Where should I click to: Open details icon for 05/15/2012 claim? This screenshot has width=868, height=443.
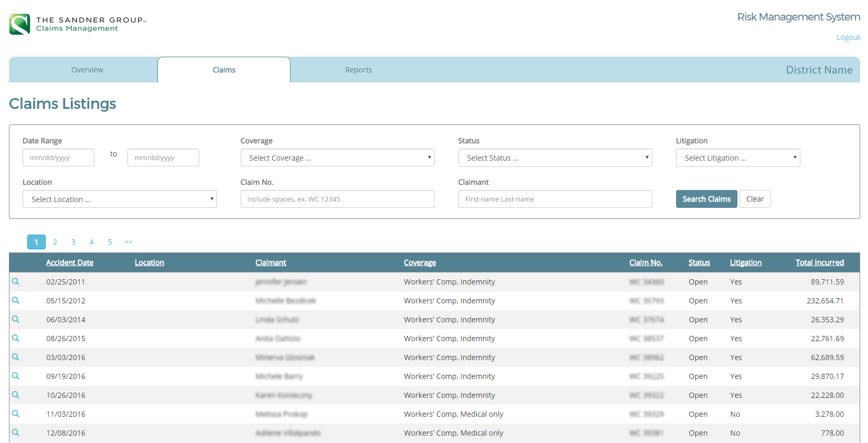[x=16, y=301]
